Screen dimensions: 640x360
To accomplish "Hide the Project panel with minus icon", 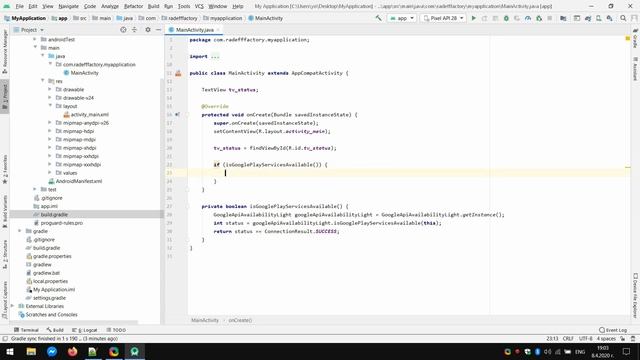I will (158, 30).
